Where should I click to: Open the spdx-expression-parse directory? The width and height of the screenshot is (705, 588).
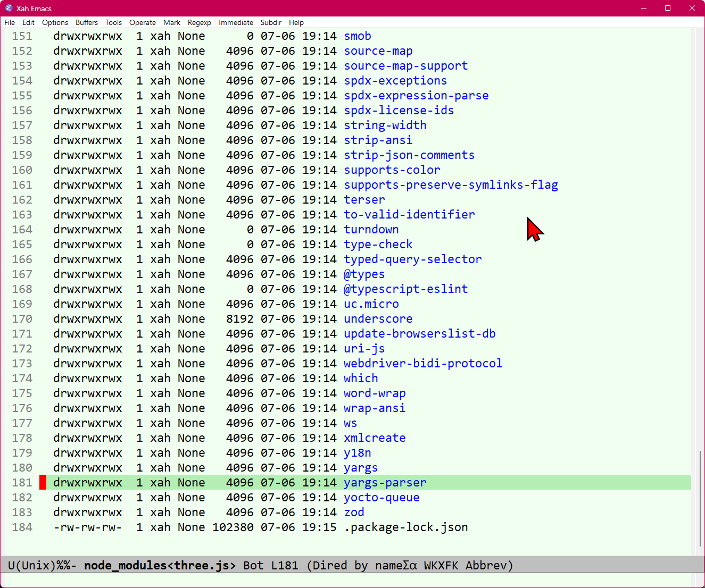416,96
